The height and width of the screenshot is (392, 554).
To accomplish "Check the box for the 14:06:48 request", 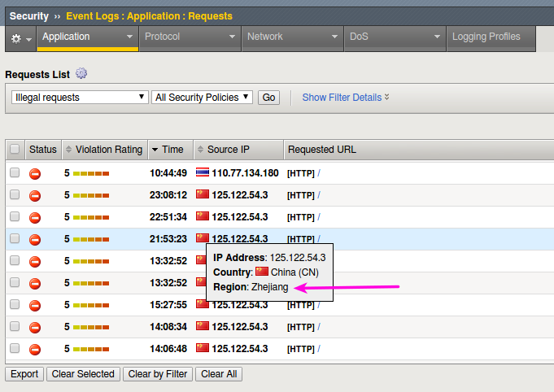I will click(15, 348).
